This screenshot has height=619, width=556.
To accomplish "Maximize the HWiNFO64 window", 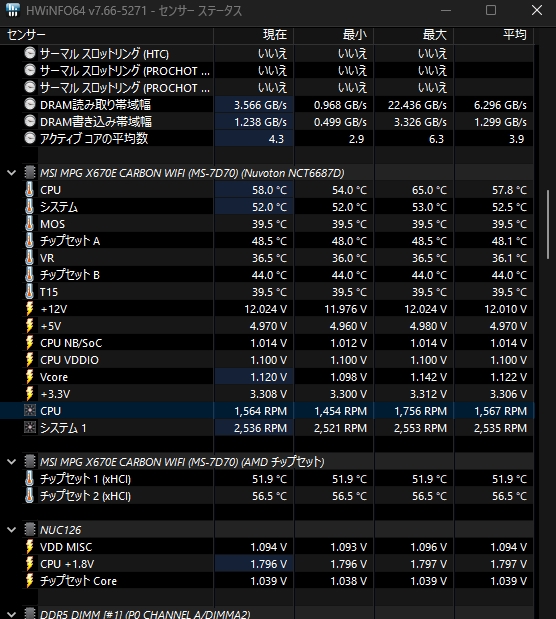I will pos(491,10).
